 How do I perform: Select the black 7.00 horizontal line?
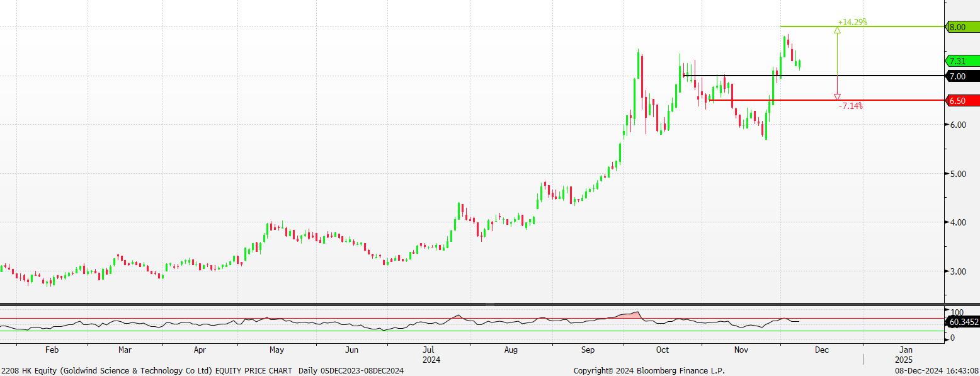pos(816,76)
